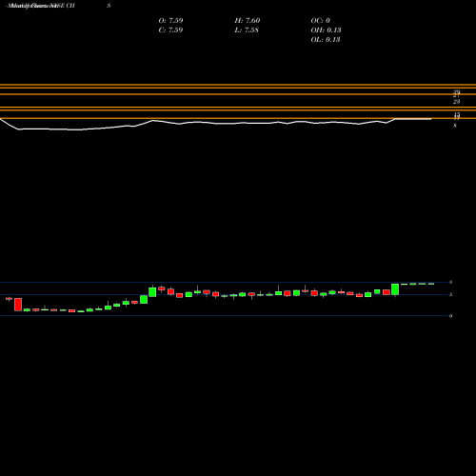Image resolution: width=476 pixels, height=476 pixels.
Task: Click the axis label 5 beside the candlestick panel
Action: (450, 294)
